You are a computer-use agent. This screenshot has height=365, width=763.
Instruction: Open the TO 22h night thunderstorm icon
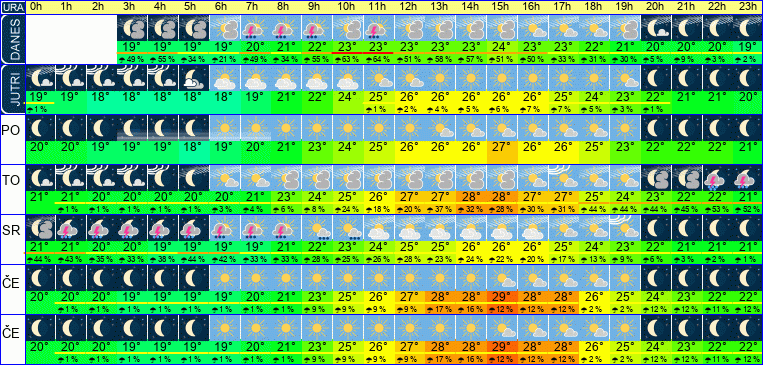(717, 179)
